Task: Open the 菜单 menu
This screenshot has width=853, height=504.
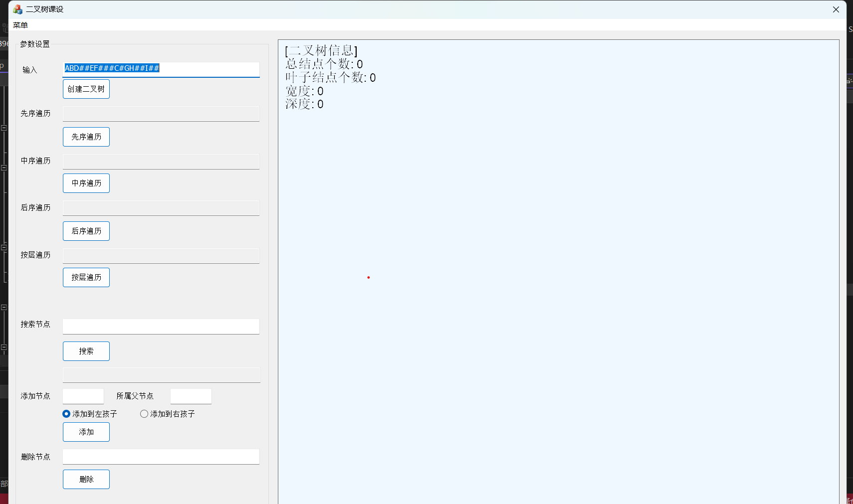Action: 20,25
